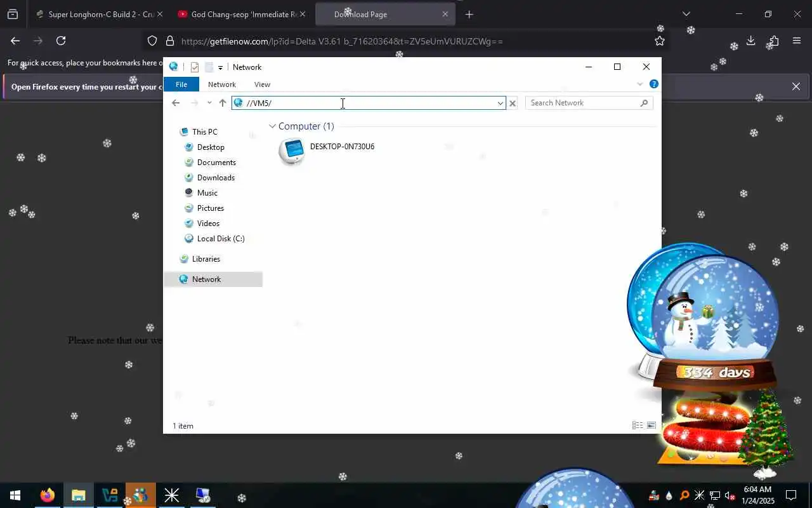Close the God Chang-seop tab
The height and width of the screenshot is (508, 812).
(x=302, y=14)
